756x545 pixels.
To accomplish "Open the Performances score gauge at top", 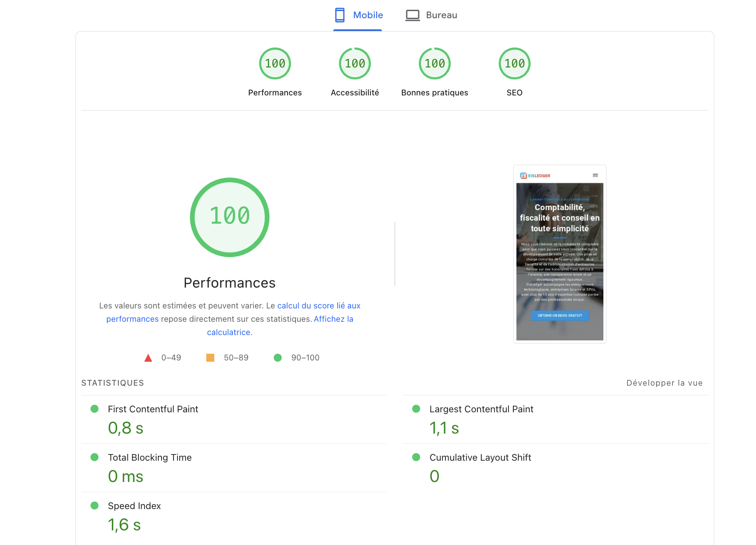I will 275,63.
